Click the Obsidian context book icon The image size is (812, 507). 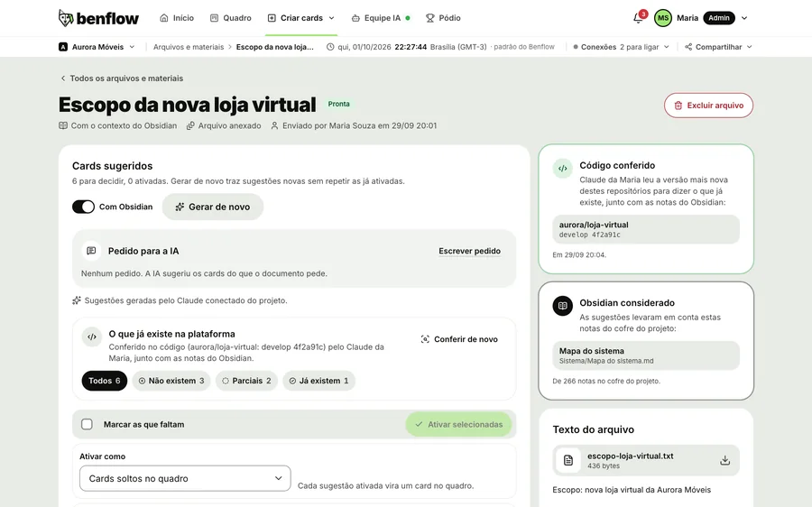(x=62, y=125)
